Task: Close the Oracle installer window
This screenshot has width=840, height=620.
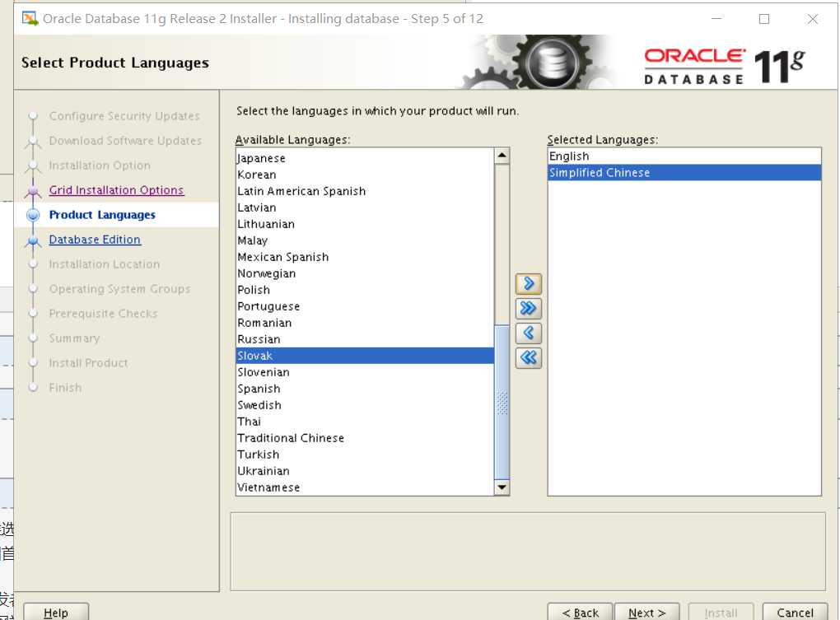Action: pos(813,19)
